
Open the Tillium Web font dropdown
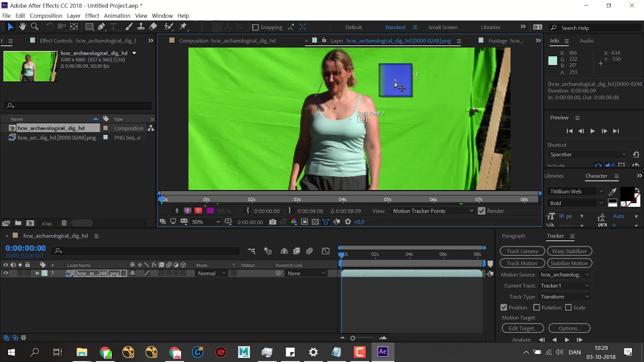click(576, 192)
